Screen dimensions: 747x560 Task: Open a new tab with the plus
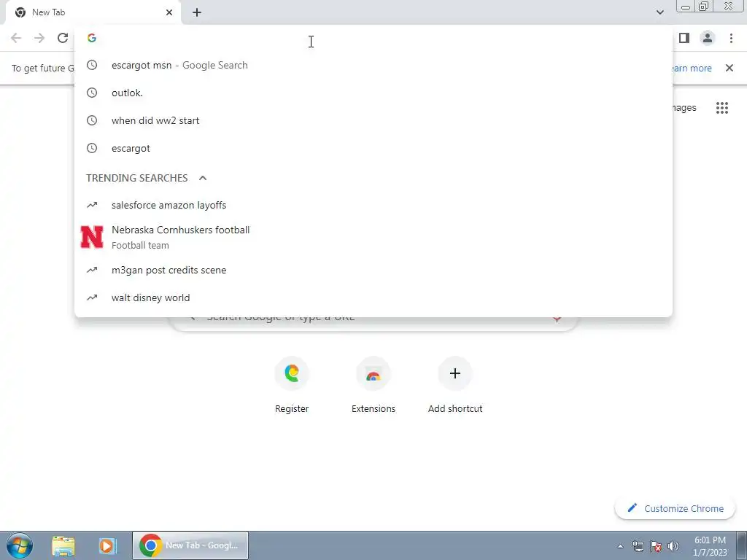197,12
